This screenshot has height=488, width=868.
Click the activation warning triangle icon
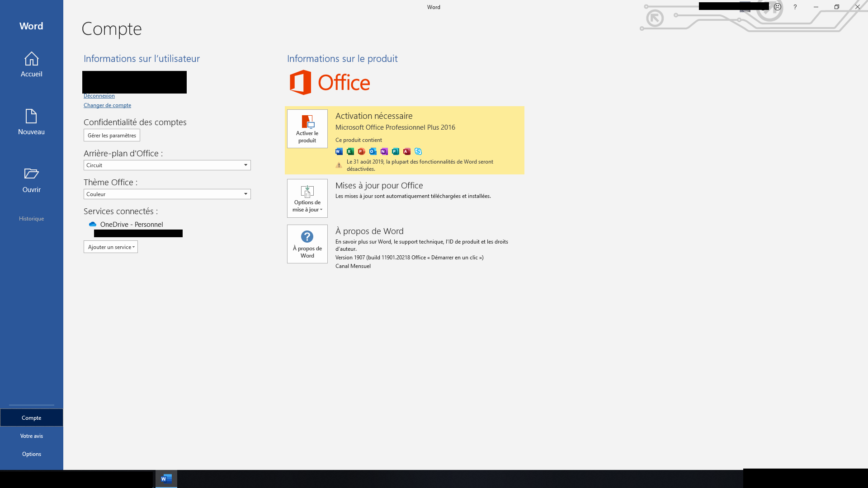339,165
